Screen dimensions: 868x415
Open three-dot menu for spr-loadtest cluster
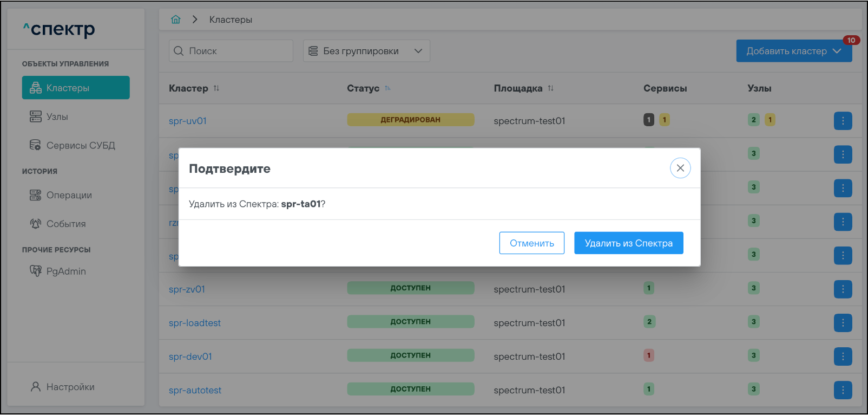[x=843, y=323]
